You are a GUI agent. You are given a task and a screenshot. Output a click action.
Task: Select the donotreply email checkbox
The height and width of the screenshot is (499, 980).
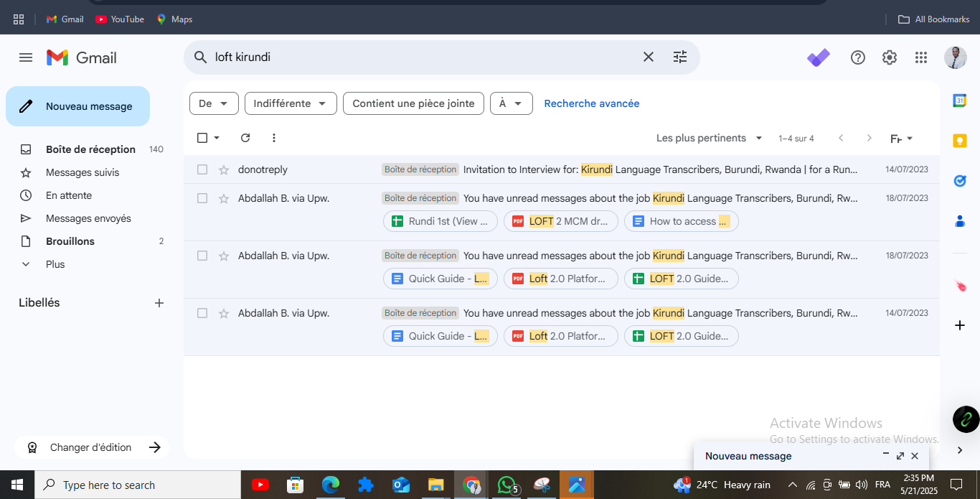click(202, 169)
